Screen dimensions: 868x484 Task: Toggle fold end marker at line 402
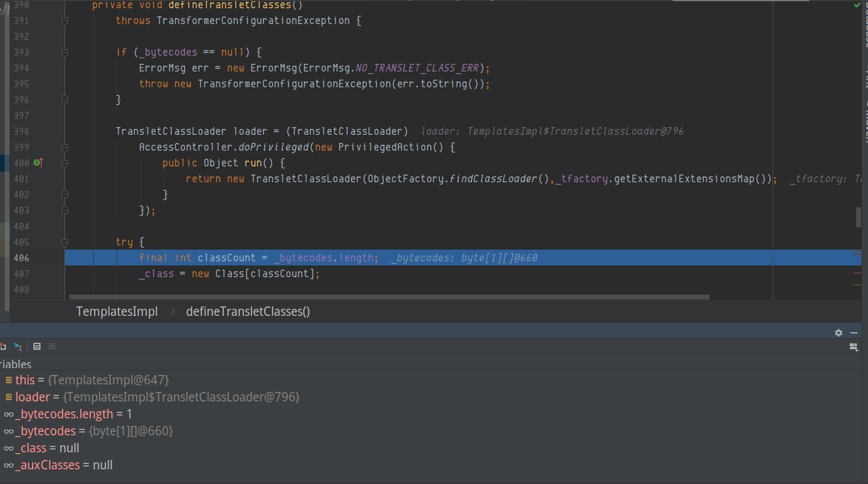point(65,195)
